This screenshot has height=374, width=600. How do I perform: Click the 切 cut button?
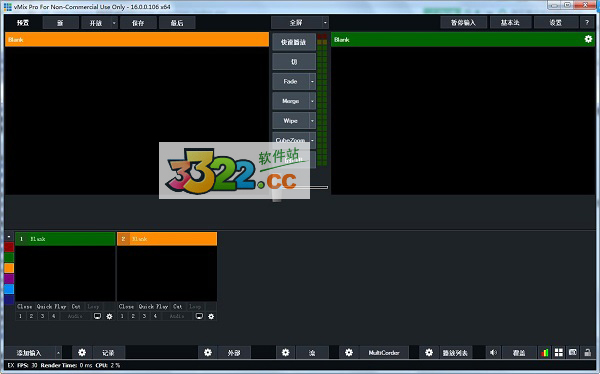point(294,62)
